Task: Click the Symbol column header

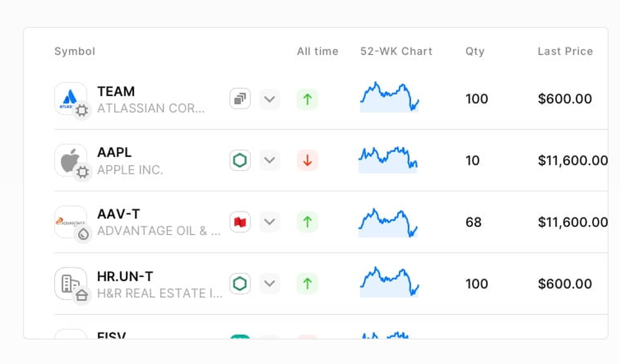Action: coord(74,51)
